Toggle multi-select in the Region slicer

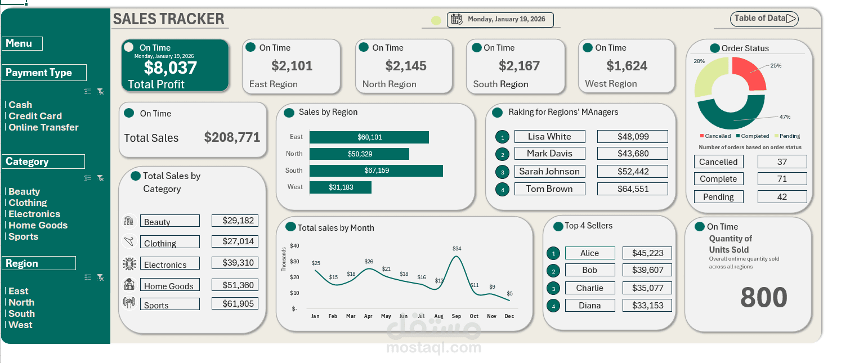[x=88, y=277]
